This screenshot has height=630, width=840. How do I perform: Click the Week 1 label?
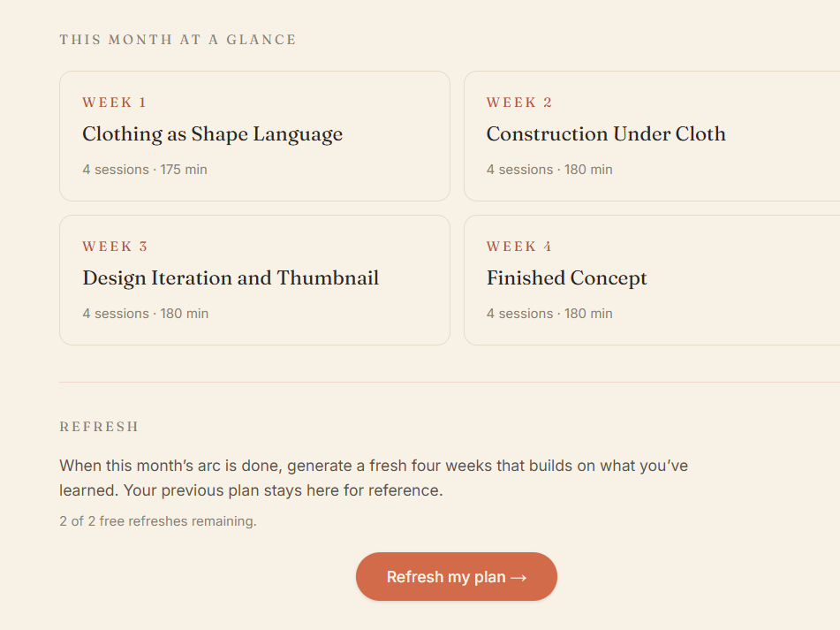pyautogui.click(x=115, y=102)
